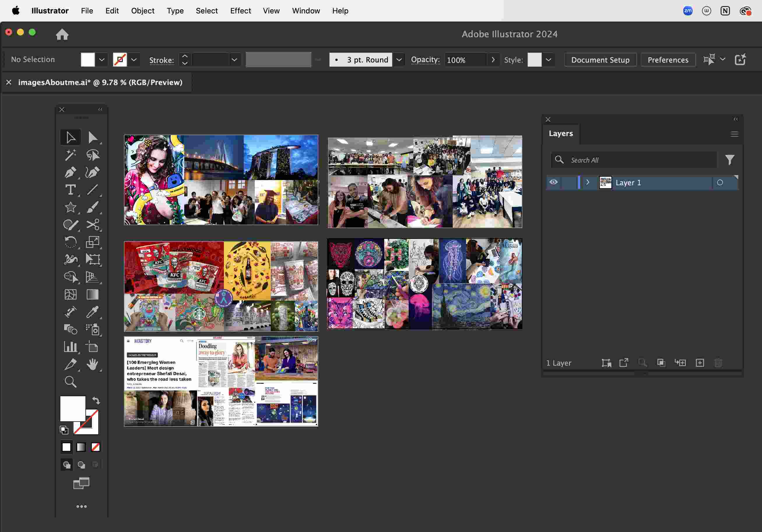This screenshot has height=532, width=762.
Task: Switch to imagesAboutme.ai document tab
Action: [x=100, y=82]
